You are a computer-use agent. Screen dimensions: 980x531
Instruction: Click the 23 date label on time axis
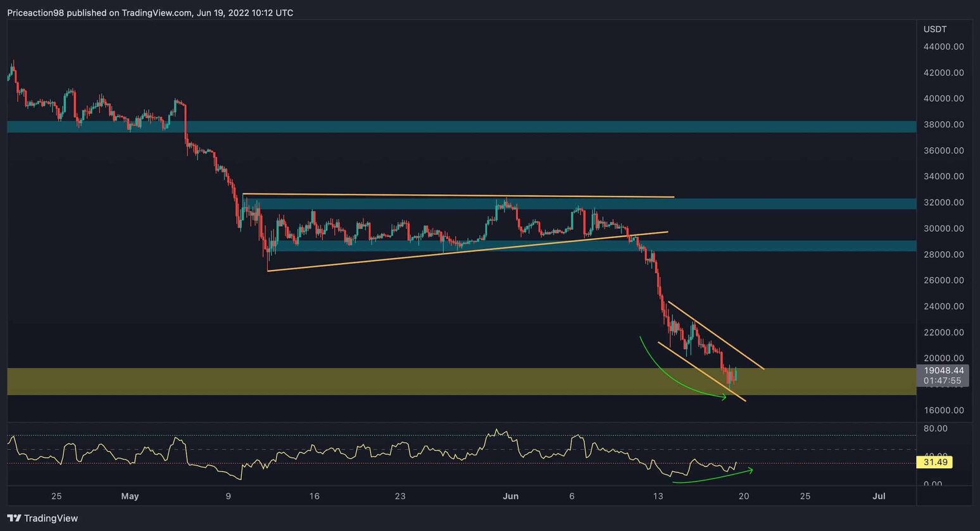coord(400,496)
